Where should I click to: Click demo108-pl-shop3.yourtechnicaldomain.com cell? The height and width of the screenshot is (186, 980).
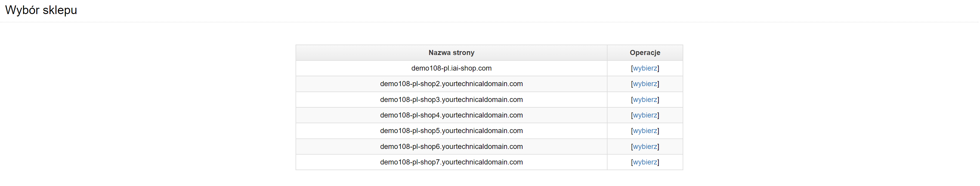tap(451, 100)
